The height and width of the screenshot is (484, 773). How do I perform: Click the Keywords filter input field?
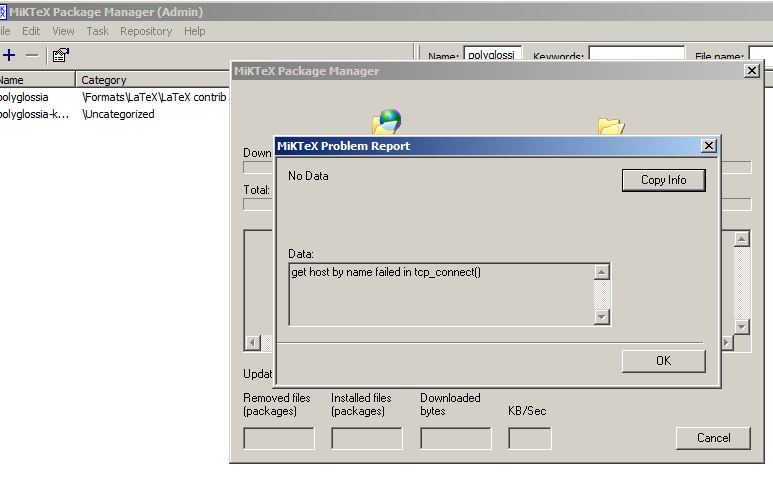coord(637,53)
